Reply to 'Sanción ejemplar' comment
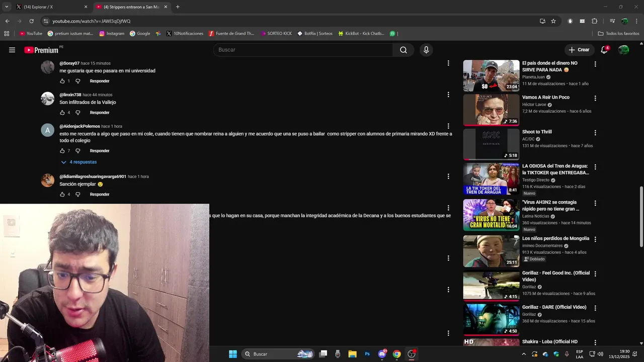This screenshot has height=362, width=644. click(x=100, y=195)
